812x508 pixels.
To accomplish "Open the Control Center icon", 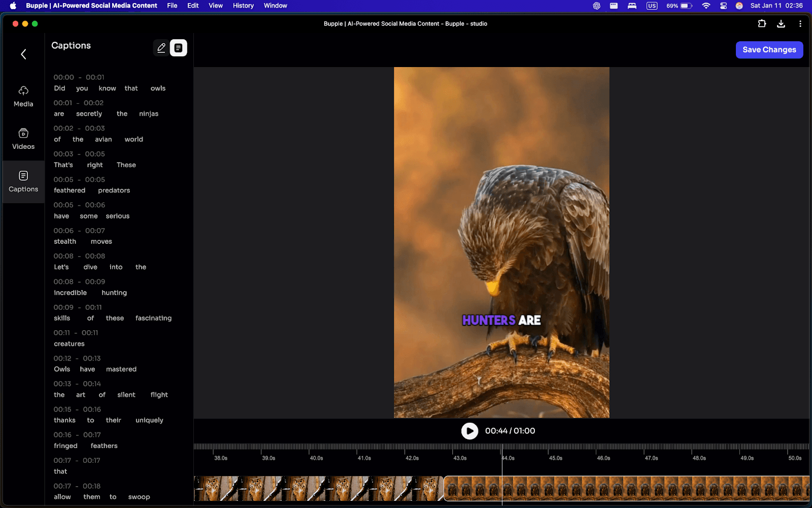I will click(724, 6).
